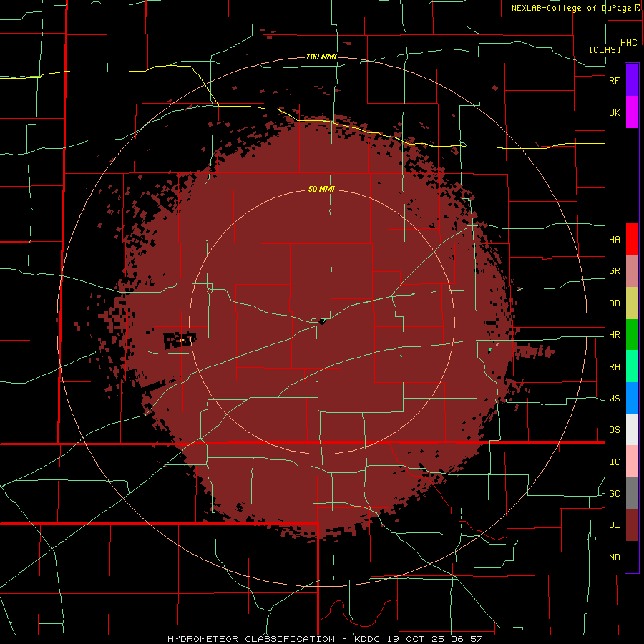
Task: Click the GC legend label
Action: click(614, 494)
